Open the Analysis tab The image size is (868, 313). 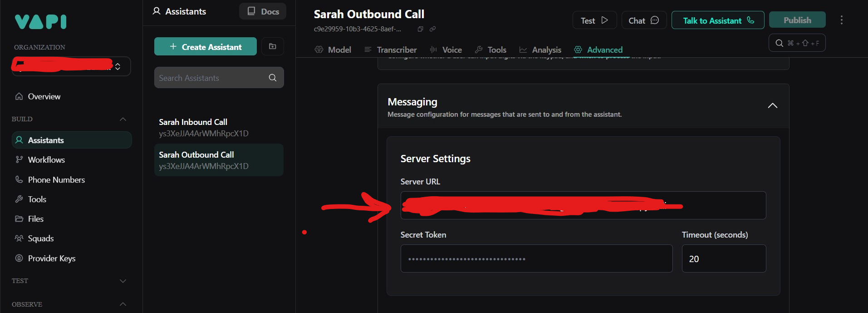(x=540, y=50)
